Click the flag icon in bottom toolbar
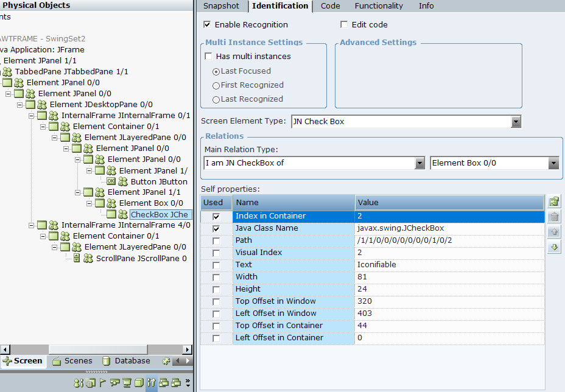The width and height of the screenshot is (565, 392). (102, 383)
